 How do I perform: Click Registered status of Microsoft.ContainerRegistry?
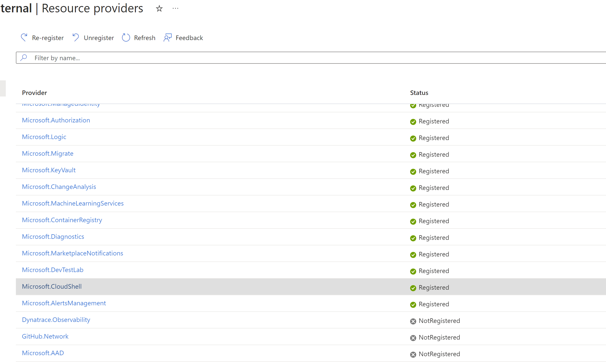(x=434, y=221)
